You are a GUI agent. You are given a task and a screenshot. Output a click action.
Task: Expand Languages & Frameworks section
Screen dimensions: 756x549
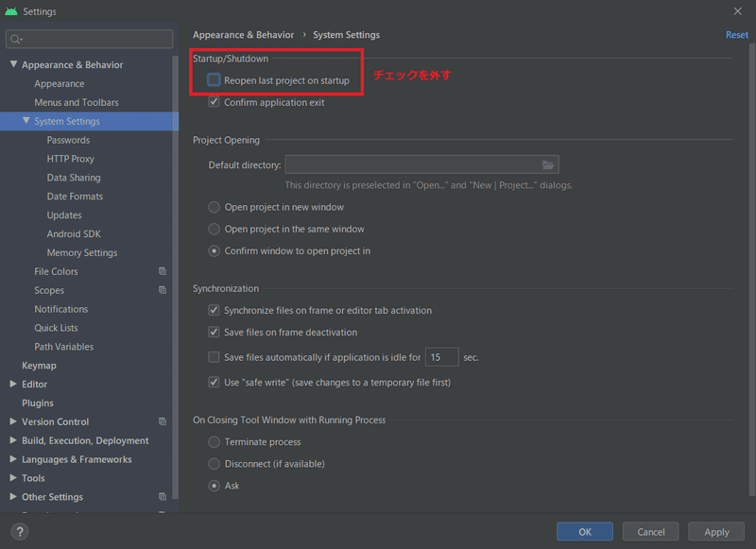pos(13,459)
